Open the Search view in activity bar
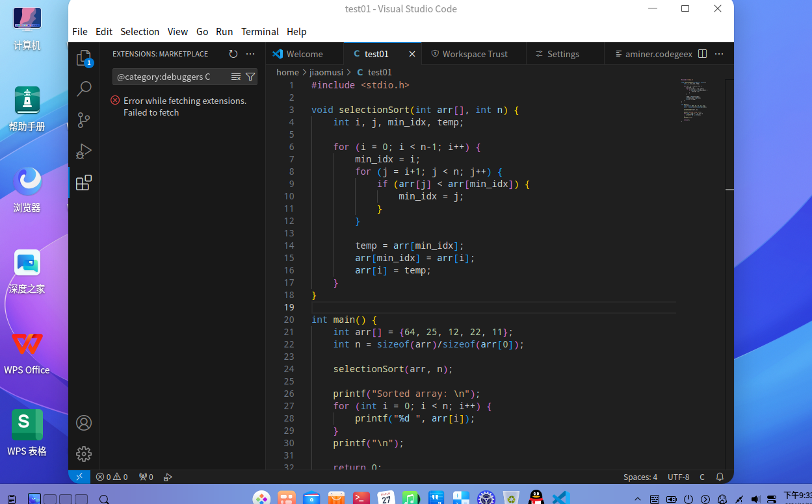This screenshot has width=812, height=504. [84, 89]
